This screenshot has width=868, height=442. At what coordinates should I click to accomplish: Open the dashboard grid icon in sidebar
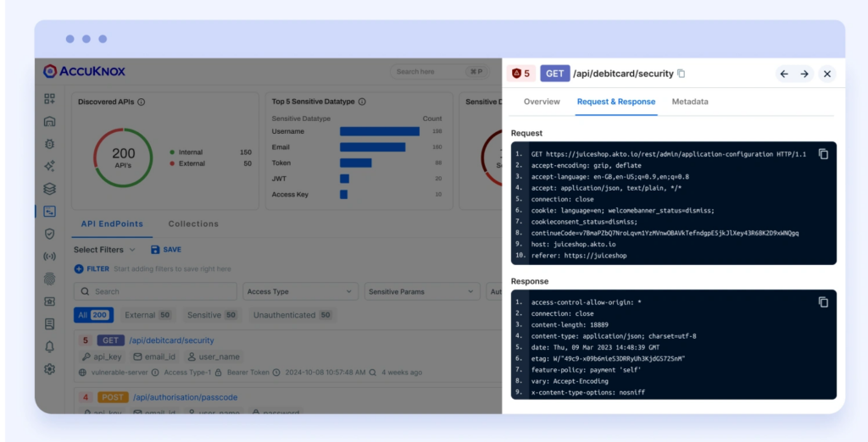[x=49, y=99]
